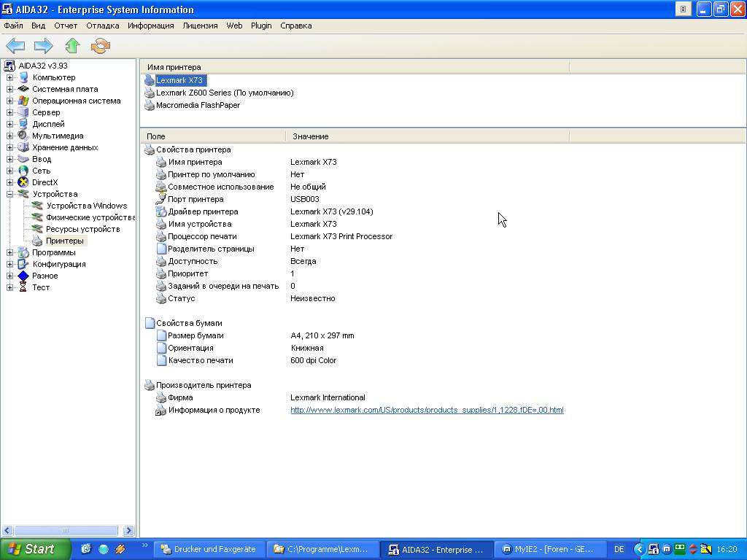The image size is (747, 560).
Task: Click the Компьютер icon in the tree
Action: click(23, 77)
